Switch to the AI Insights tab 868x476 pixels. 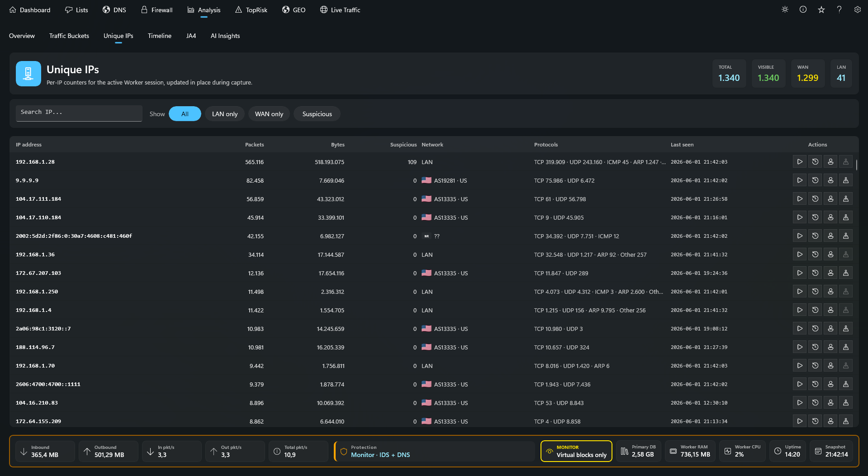225,36
